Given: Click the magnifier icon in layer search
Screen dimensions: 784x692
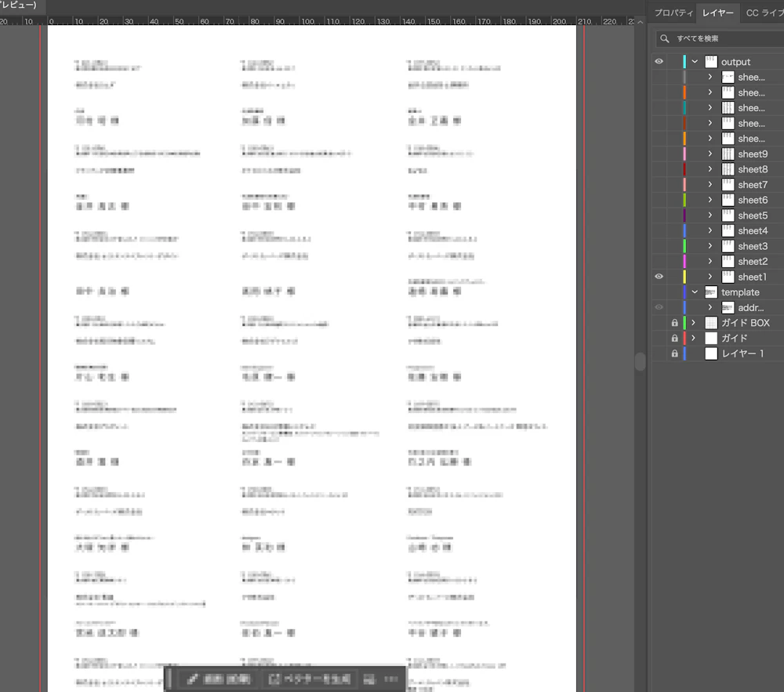Looking at the screenshot, I should coord(665,38).
